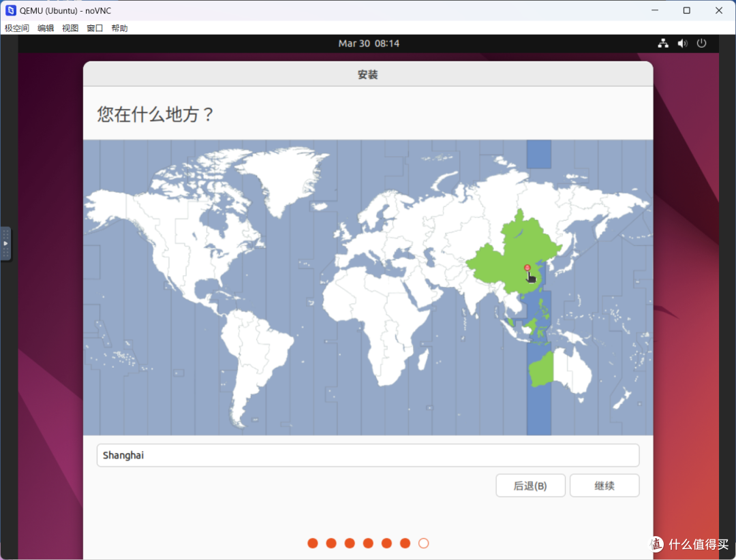Click the 继续 button

pos(604,485)
